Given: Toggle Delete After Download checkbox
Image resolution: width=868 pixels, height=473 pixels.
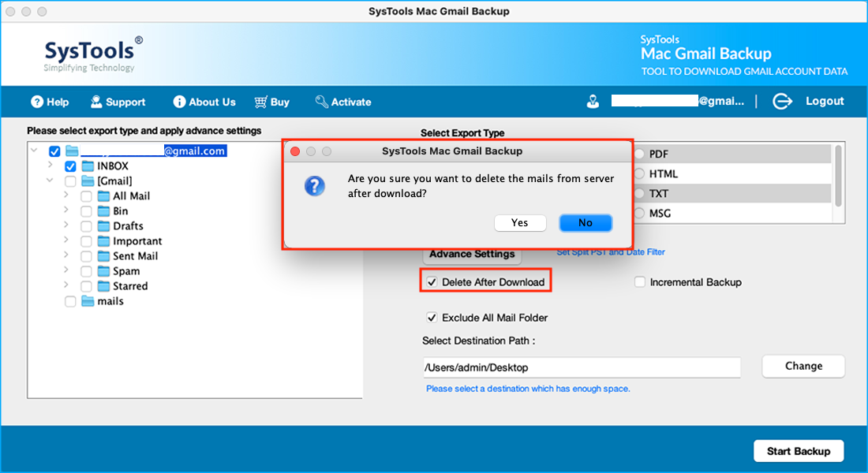Looking at the screenshot, I should [x=432, y=282].
